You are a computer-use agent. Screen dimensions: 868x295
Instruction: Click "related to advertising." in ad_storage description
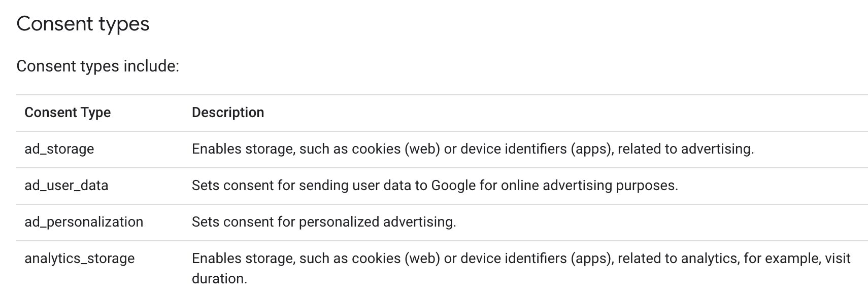tap(686, 149)
